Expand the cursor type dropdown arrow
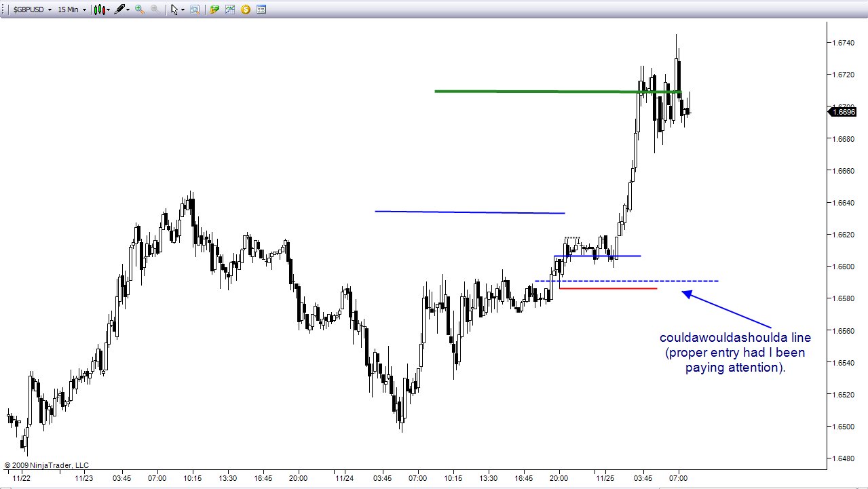This screenshot has width=868, height=489. pos(183,9)
